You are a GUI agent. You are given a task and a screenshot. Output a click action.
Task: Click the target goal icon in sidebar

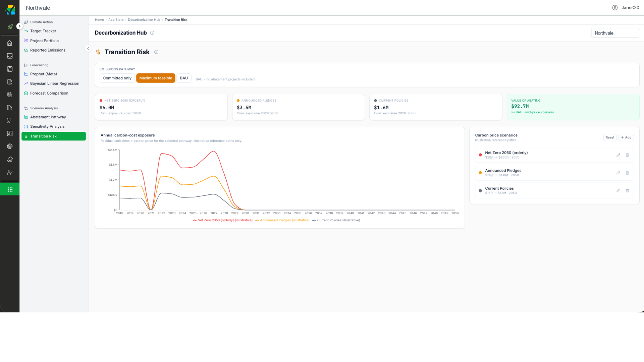point(10,146)
